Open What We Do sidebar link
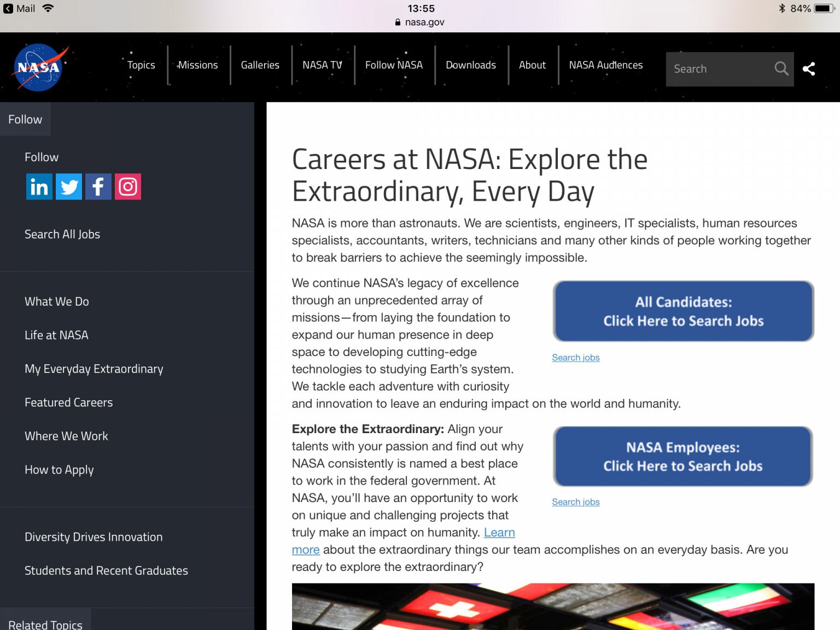 coord(57,301)
